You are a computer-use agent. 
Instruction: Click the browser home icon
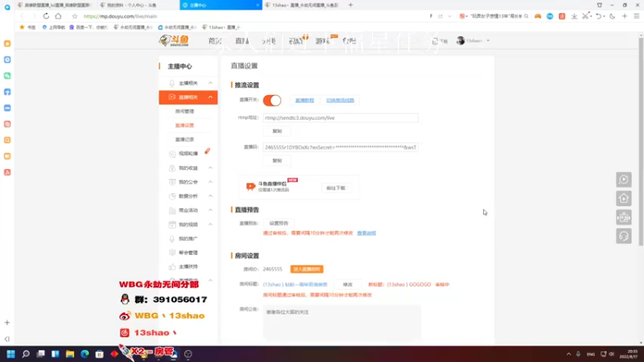click(x=58, y=16)
